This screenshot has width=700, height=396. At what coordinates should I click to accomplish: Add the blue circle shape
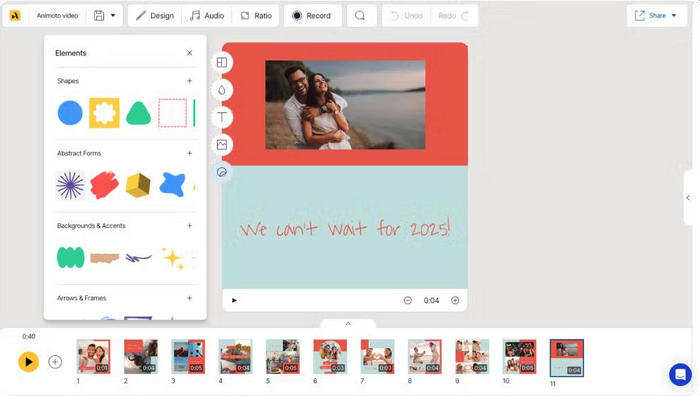pyautogui.click(x=70, y=113)
